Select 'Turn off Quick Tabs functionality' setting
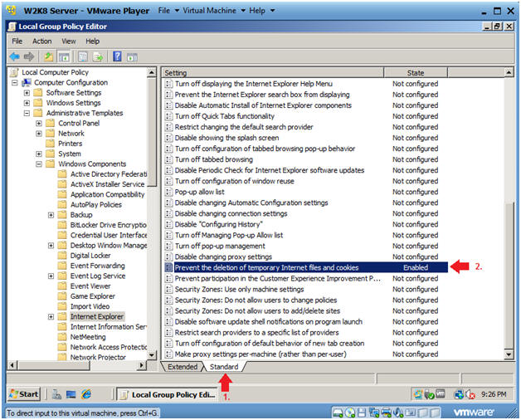 point(306,116)
